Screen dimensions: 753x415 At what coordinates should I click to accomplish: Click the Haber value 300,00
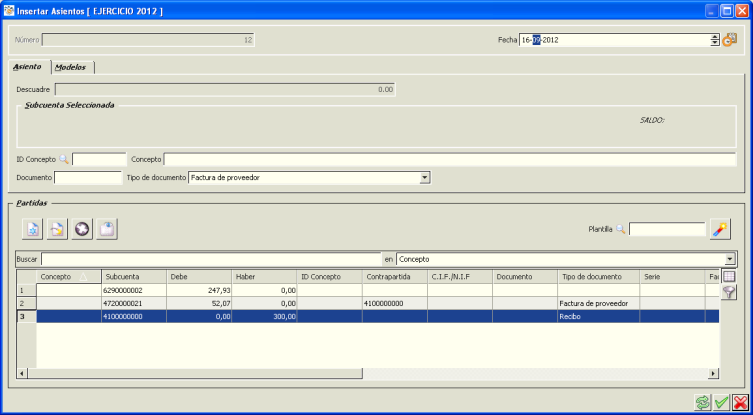[x=265, y=316]
